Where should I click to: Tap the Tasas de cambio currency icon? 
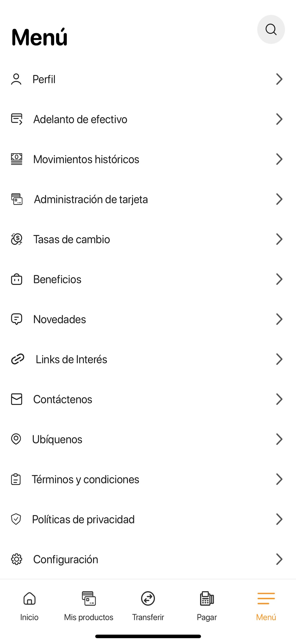click(17, 239)
